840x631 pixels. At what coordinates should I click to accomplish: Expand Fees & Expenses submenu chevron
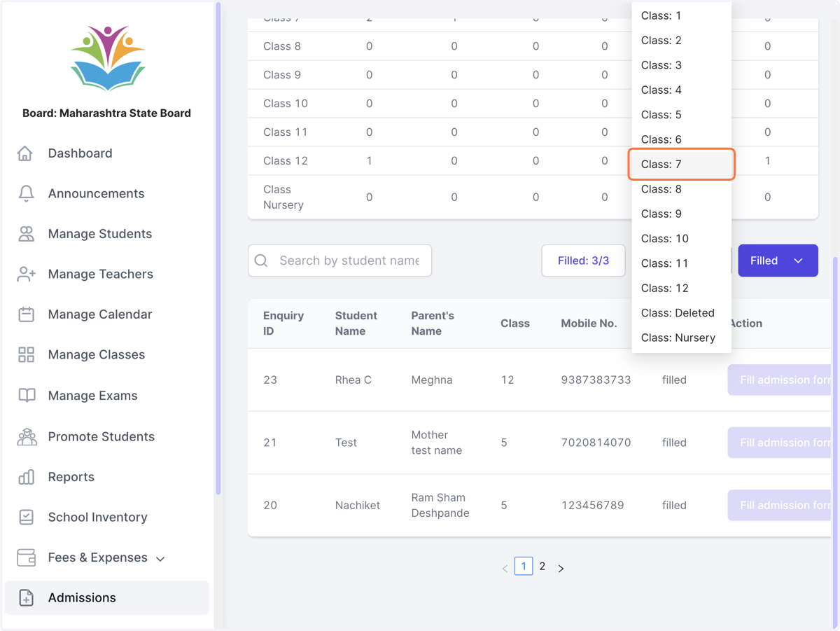[160, 559]
